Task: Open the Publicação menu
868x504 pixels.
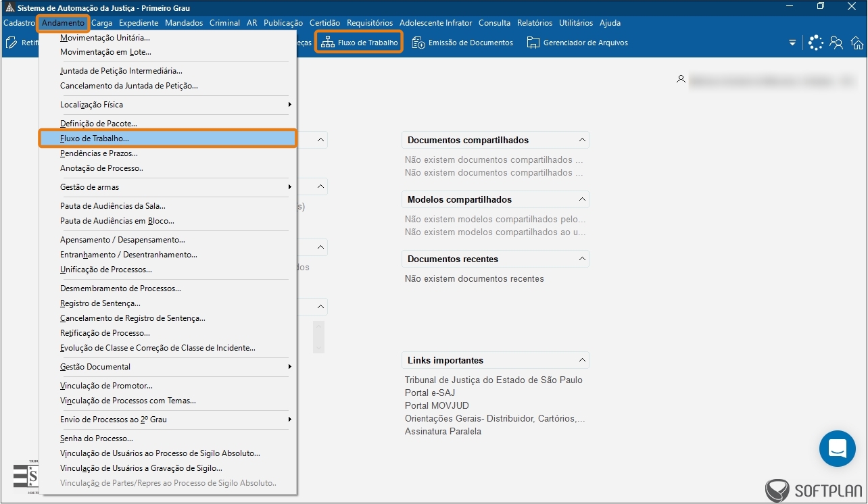Action: tap(283, 23)
